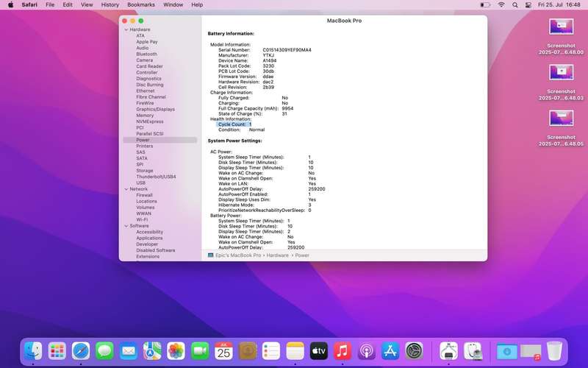
Task: Open Trash in the dock
Action: 554,352
